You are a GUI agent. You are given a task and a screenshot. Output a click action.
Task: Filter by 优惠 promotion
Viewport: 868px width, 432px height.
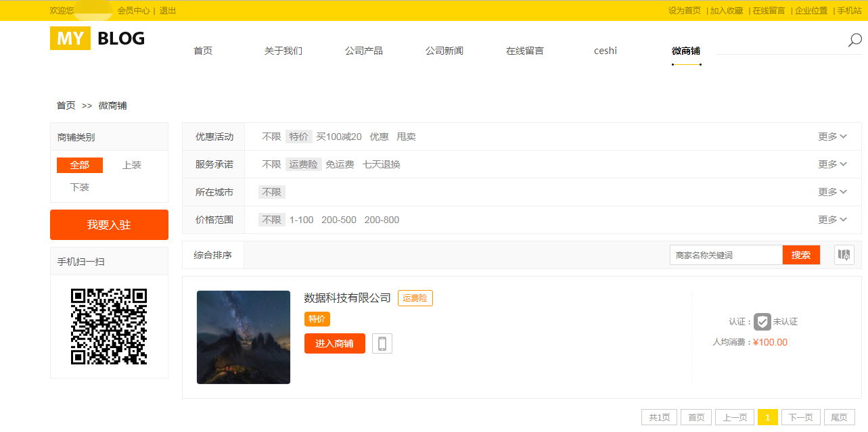[x=380, y=137]
